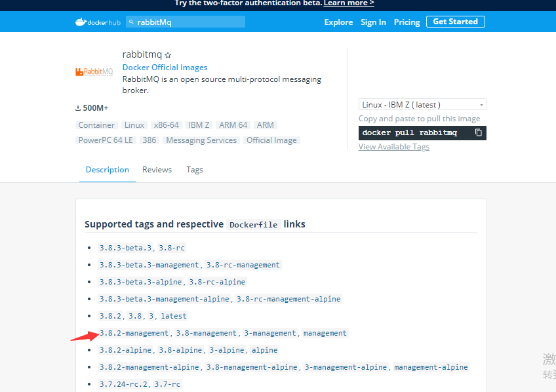Open the 3.8.2-management tag link
Viewport: 556px width, 392px height.
click(x=134, y=333)
